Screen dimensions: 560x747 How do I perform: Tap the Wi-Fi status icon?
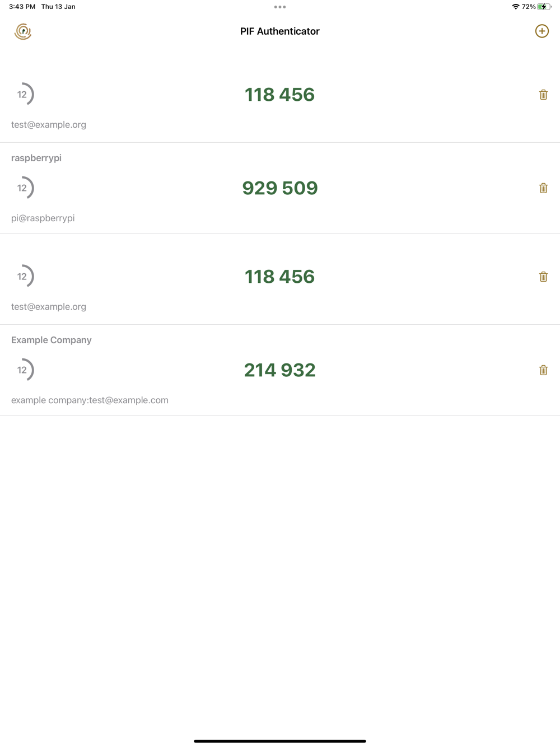click(x=516, y=7)
